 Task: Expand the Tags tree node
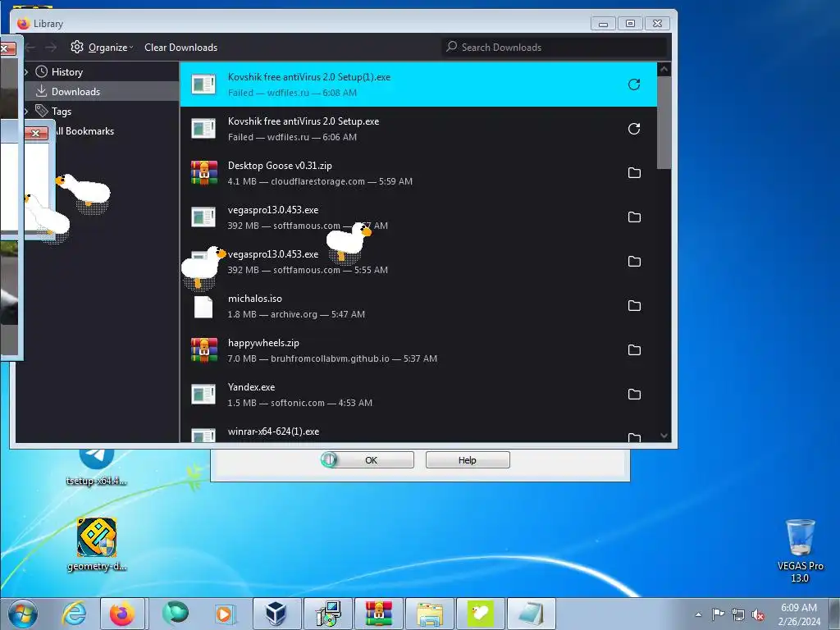[x=26, y=111]
